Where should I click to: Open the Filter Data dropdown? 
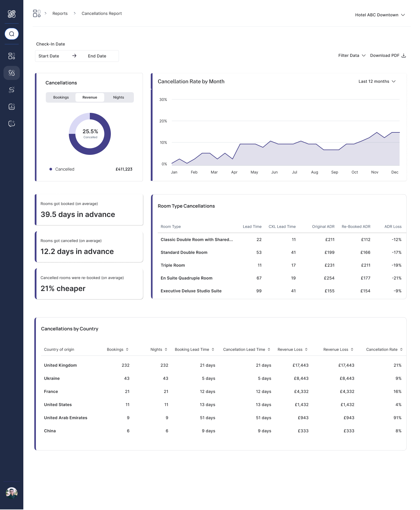coord(352,55)
